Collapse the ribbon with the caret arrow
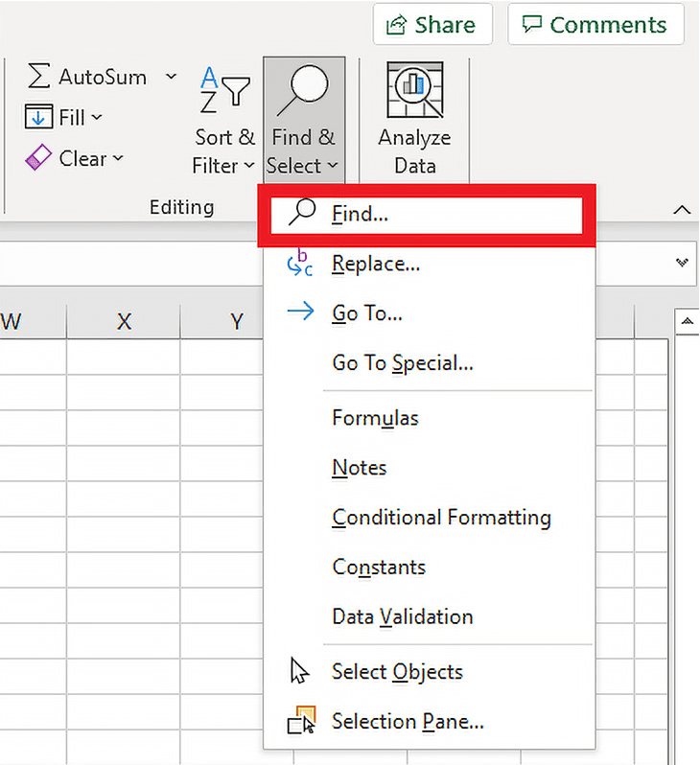The image size is (700, 765). click(x=682, y=210)
